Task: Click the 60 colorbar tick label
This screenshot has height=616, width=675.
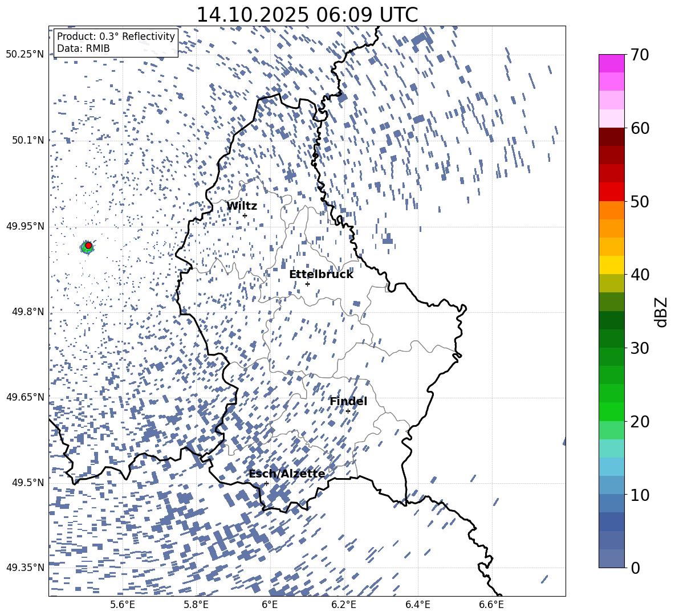Action: point(640,128)
